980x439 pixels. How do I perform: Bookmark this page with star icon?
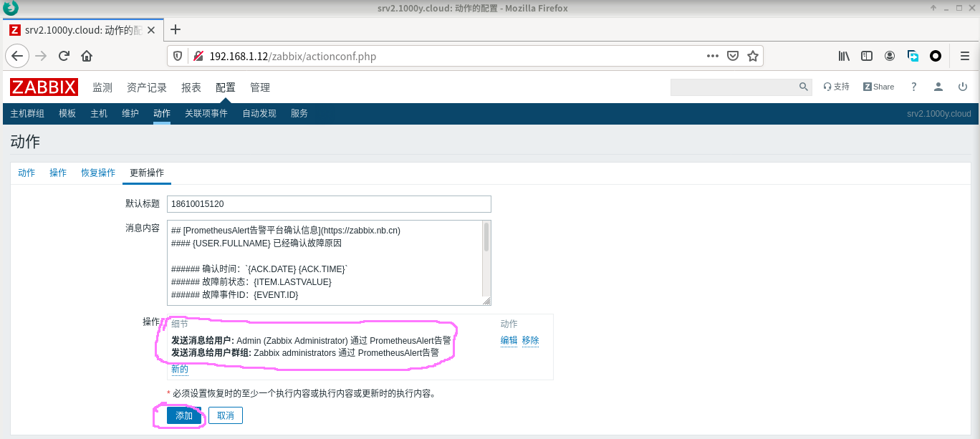752,56
